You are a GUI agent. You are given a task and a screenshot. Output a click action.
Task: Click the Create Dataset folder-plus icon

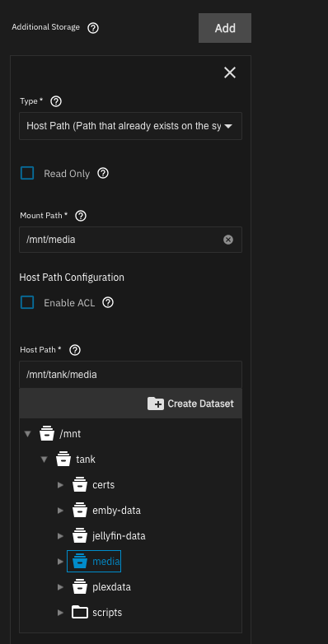click(156, 404)
